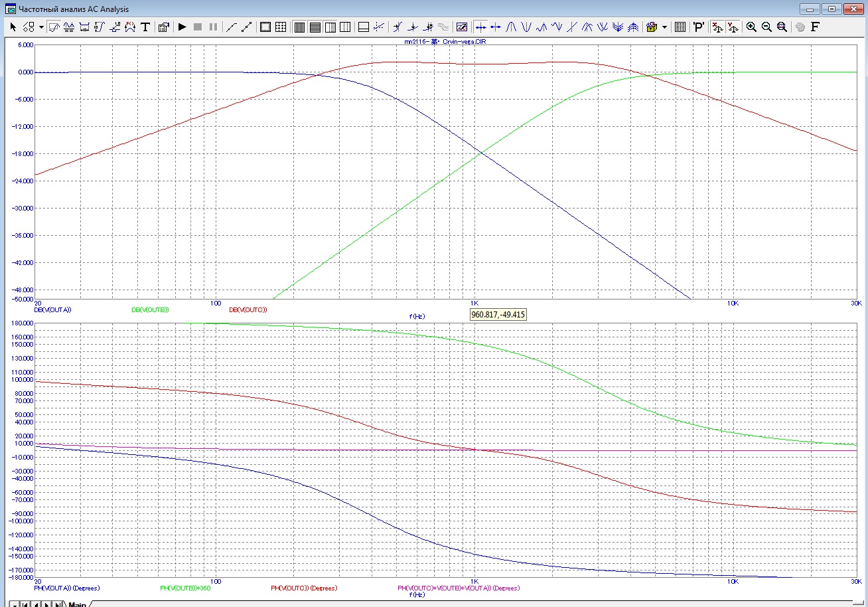Toggle horizontal grid lines button
The height and width of the screenshot is (607, 868).
[x=315, y=27]
